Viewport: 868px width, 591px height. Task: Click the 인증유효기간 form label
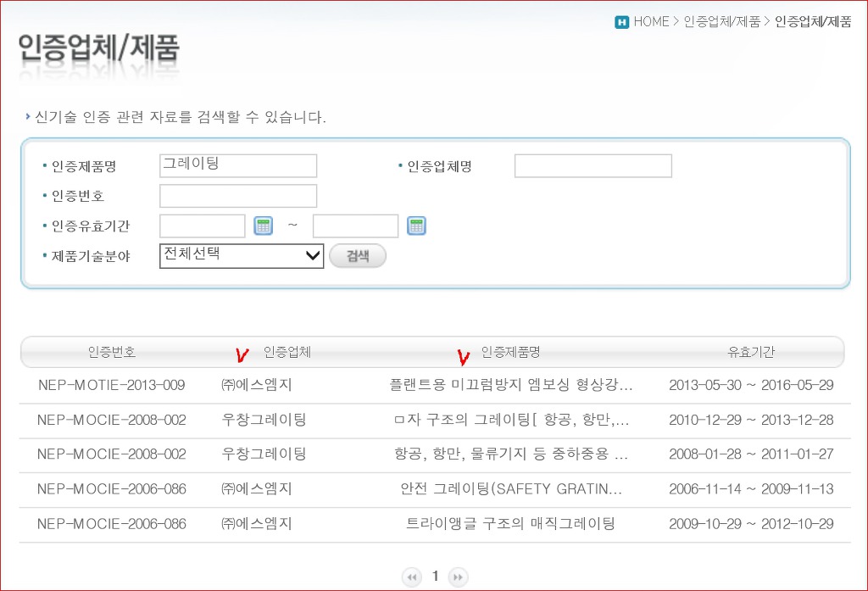(x=90, y=226)
